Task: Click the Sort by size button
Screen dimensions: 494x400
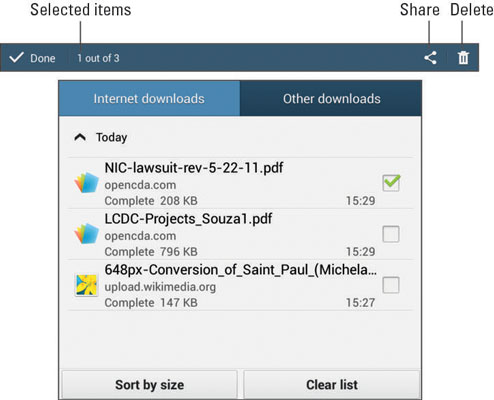Action: 150,385
